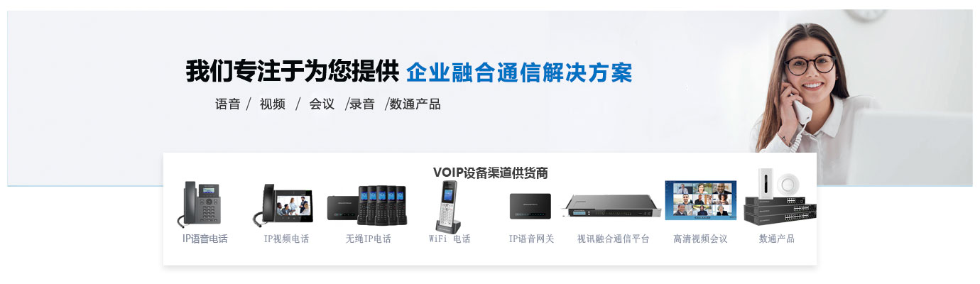Click the 视讯融合通信平台 text label

coord(614,239)
